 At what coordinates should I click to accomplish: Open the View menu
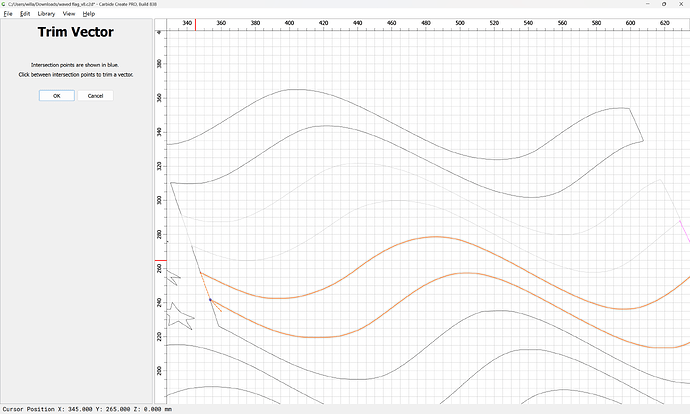[69, 14]
